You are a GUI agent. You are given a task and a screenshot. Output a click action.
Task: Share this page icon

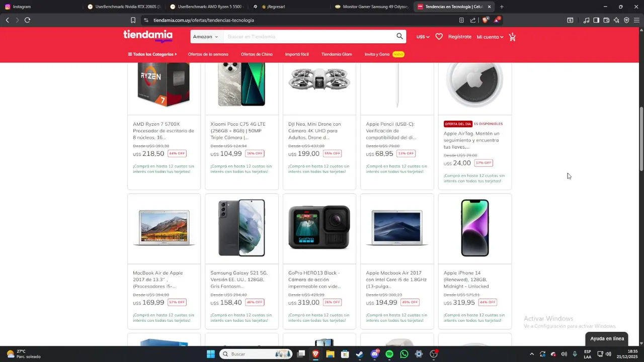coord(473,20)
